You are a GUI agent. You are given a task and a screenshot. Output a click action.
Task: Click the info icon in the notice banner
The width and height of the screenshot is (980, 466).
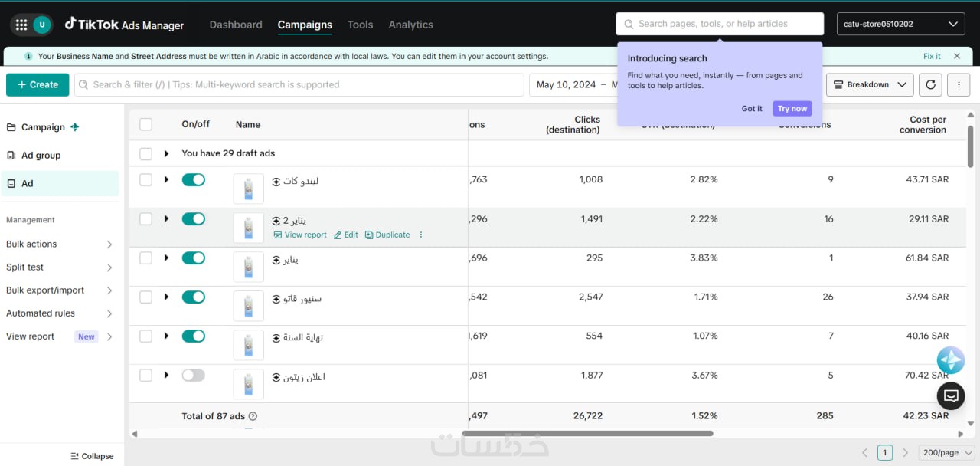point(28,57)
